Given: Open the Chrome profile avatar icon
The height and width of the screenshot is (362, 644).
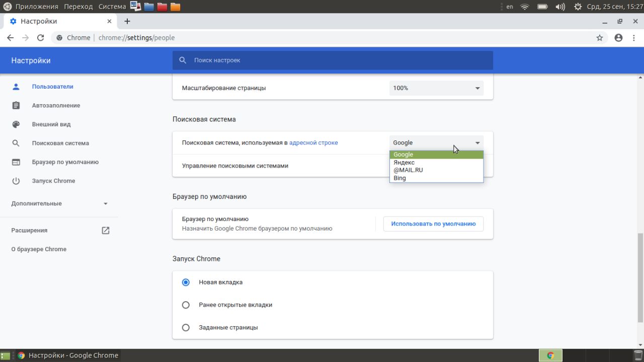Looking at the screenshot, I should pyautogui.click(x=618, y=38).
